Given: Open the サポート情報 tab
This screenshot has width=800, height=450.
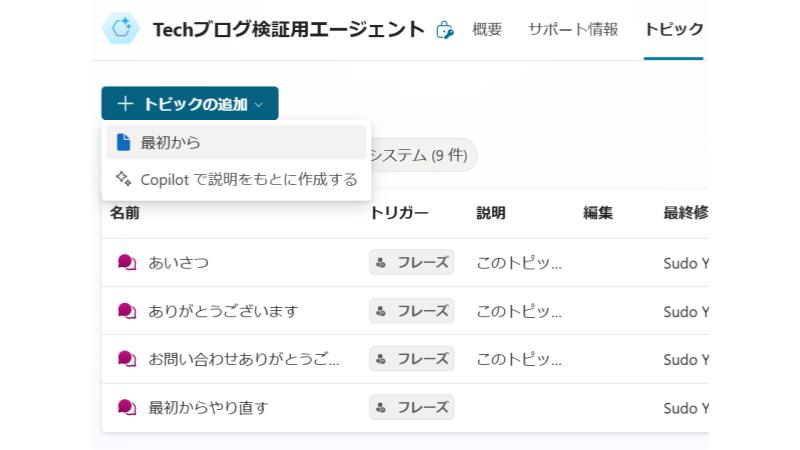Looking at the screenshot, I should pyautogui.click(x=573, y=30).
